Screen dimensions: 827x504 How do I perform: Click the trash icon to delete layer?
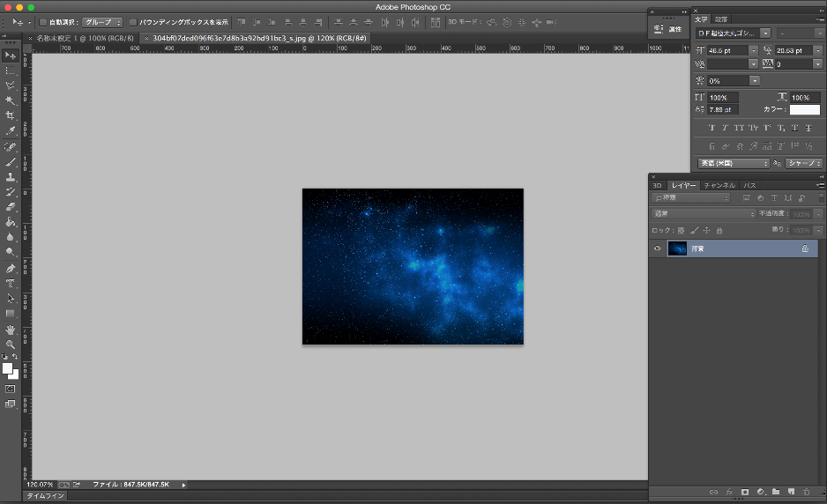click(806, 491)
